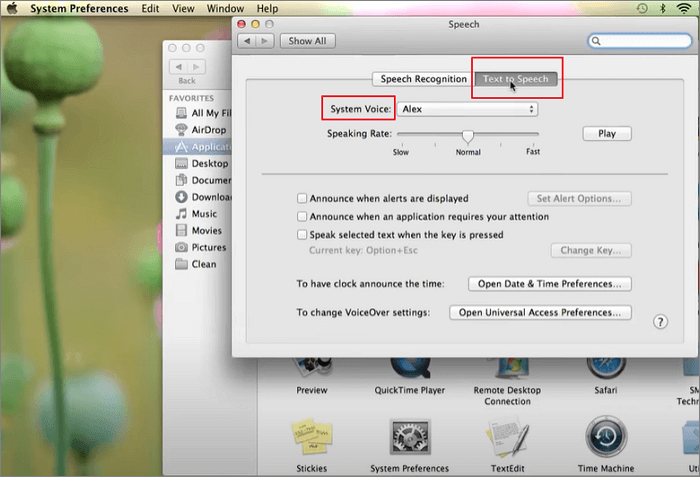Open the Edit menu
Screen dimensions: 700x477
150,8
